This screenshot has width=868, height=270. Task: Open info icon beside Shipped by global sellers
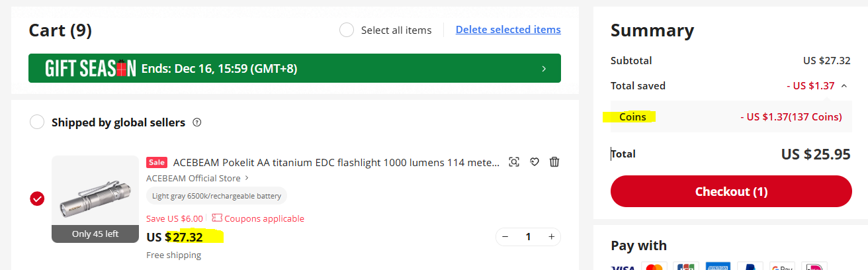point(196,122)
